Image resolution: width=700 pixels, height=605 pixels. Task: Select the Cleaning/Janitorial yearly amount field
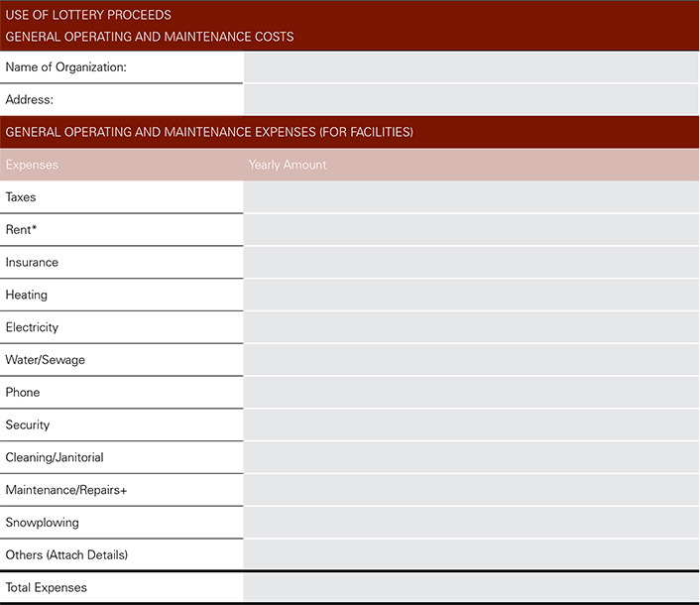(471, 457)
